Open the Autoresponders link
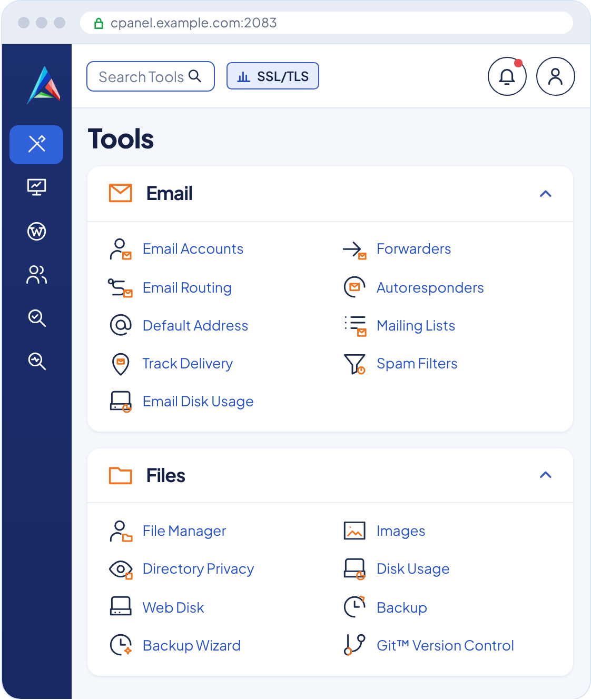The height and width of the screenshot is (700, 591). click(430, 288)
